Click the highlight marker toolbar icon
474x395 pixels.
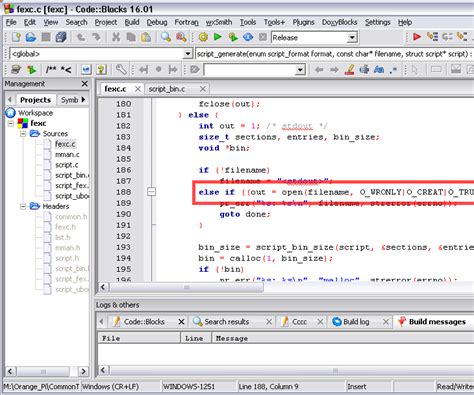point(349,70)
